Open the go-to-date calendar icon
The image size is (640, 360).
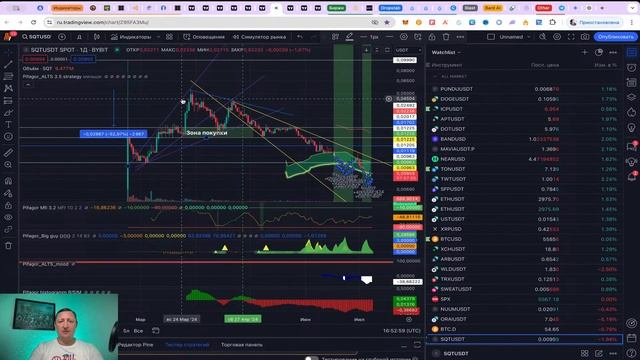(156, 330)
